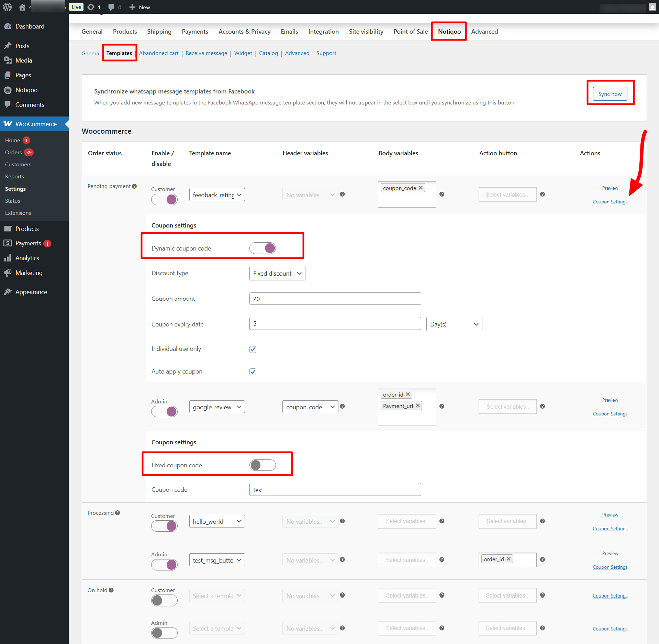Viewport: 659px width, 644px height.
Task: Open the Media library menu
Action: click(24, 60)
